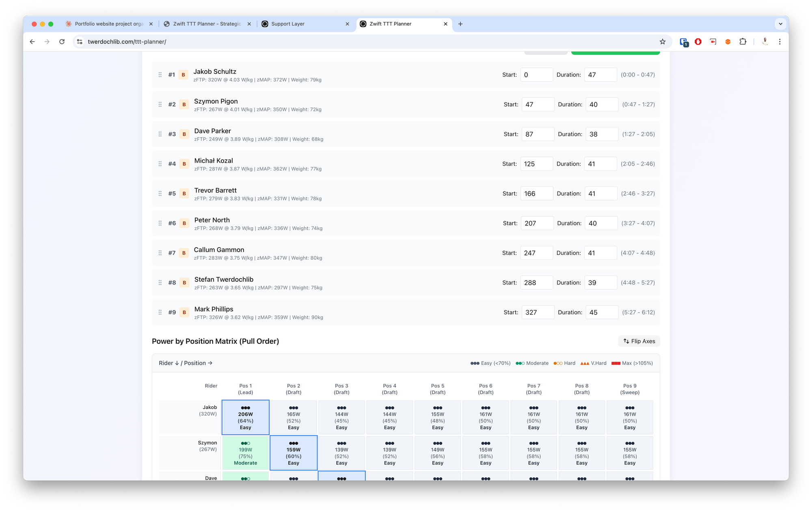Click the Chrome profile avatar
Image resolution: width=812 pixels, height=511 pixels.
tap(765, 41)
